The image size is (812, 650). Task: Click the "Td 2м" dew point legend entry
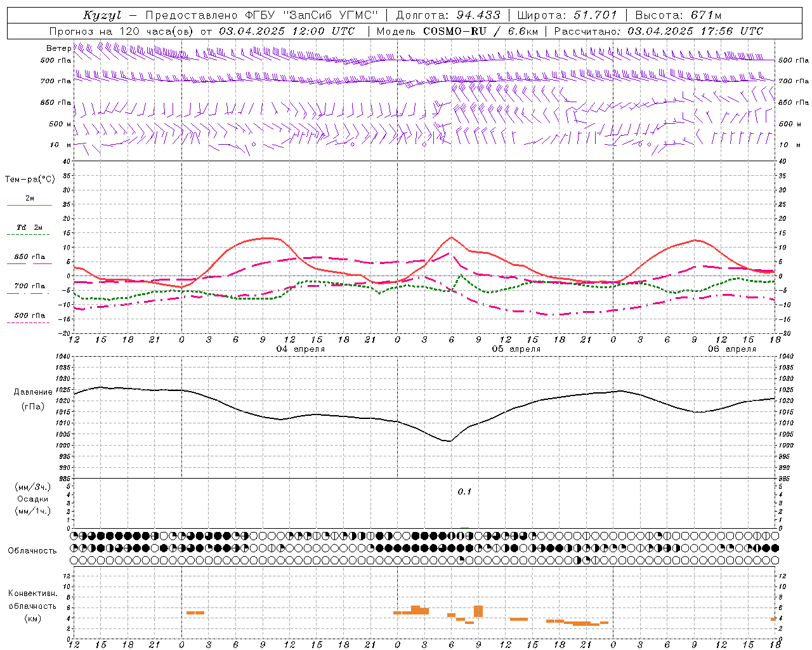(x=29, y=227)
